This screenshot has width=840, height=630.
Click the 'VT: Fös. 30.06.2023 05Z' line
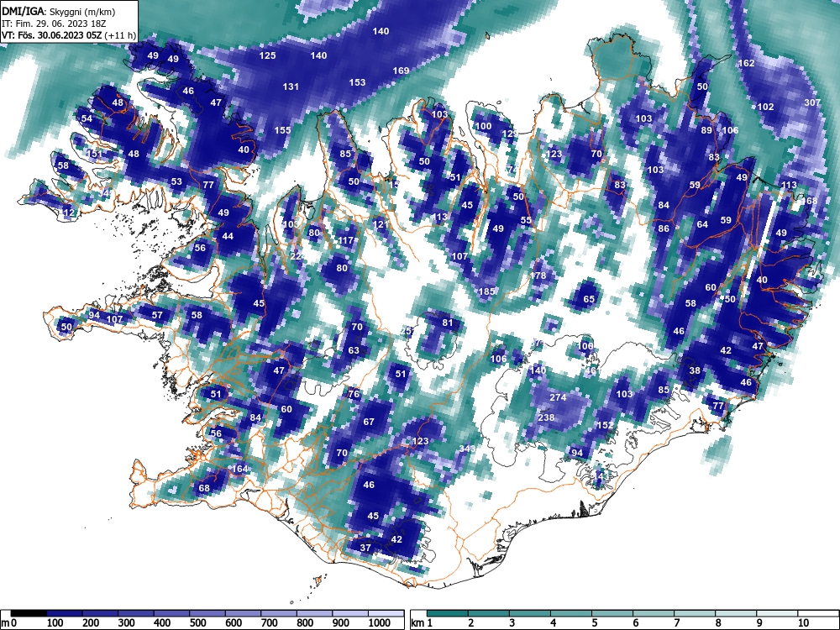[51, 35]
